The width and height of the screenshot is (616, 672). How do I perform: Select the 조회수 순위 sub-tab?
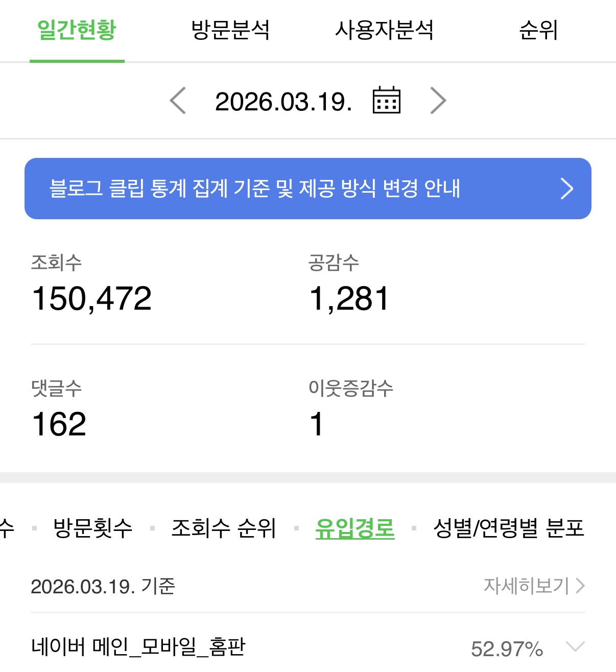pyautogui.click(x=224, y=528)
